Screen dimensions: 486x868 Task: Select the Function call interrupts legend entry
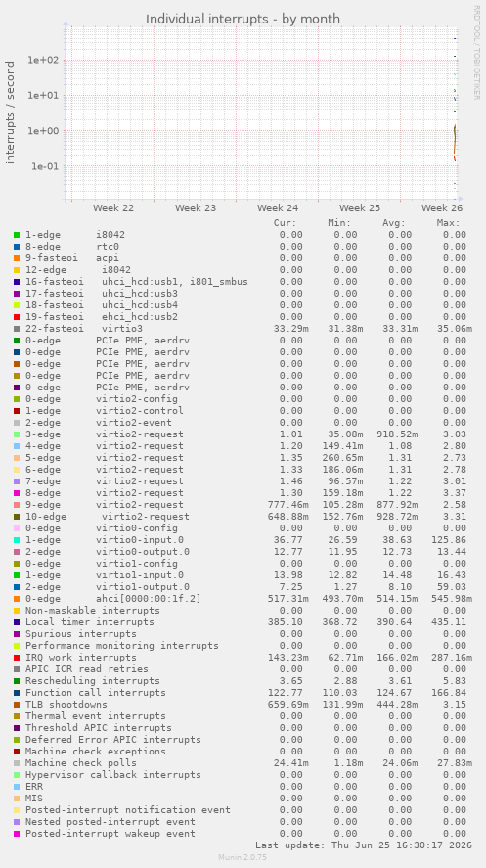[x=96, y=693]
